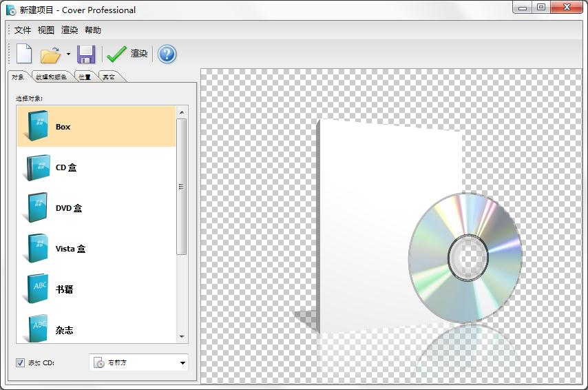The height and width of the screenshot is (390, 588).
Task: Choose the DVD 盒 object
Action: (x=96, y=208)
